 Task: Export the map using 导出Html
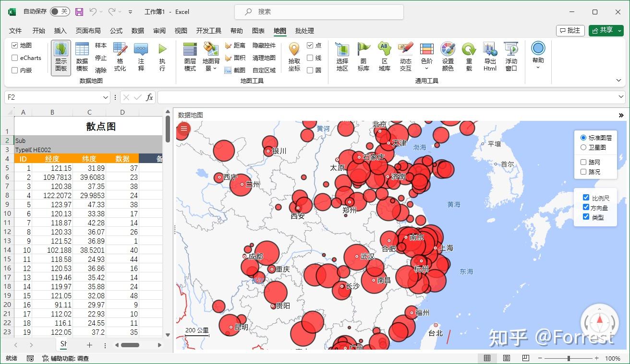489,58
